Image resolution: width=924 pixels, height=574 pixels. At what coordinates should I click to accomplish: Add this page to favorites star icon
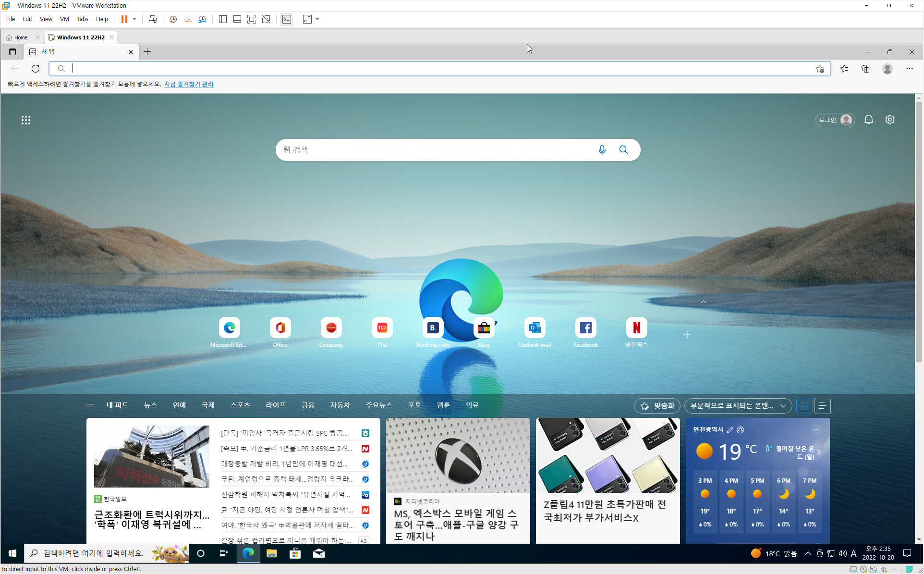coord(820,69)
